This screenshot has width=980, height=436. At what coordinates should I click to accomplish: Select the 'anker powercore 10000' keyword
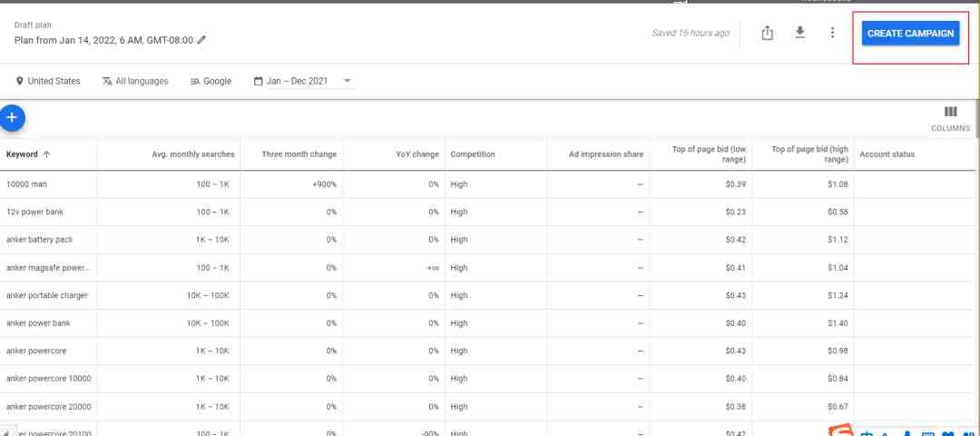point(49,379)
